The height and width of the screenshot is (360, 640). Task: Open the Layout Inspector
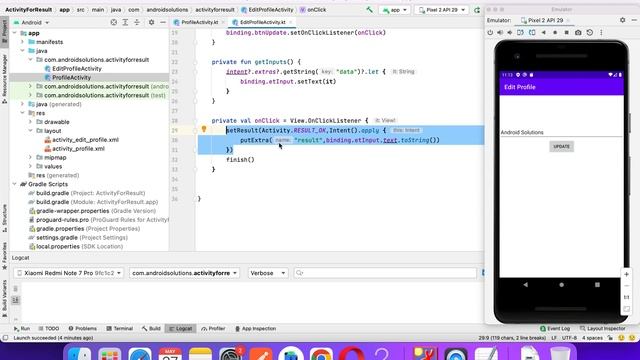(602, 328)
